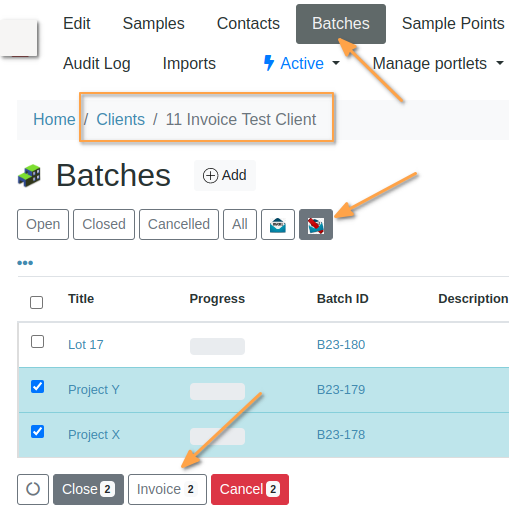Open batch ID B23-180 link
This screenshot has width=522, height=506.
point(341,345)
